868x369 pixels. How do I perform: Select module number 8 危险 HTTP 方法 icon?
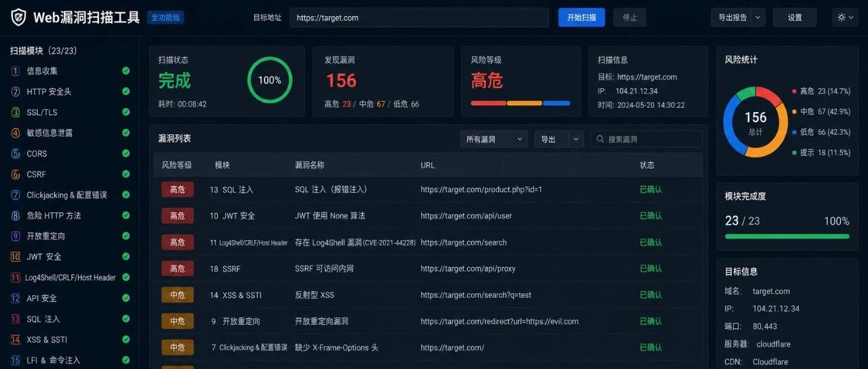[16, 216]
